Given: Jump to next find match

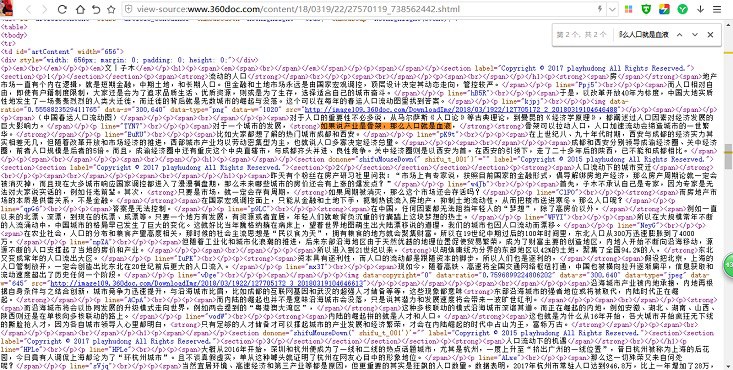Looking at the screenshot, I should click(x=695, y=35).
